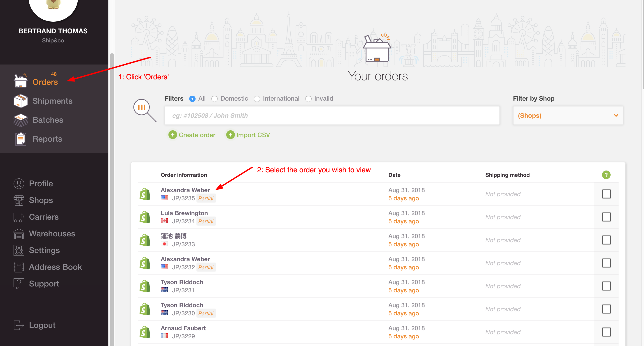Click the Profile person icon
This screenshot has width=644, height=346.
19,183
